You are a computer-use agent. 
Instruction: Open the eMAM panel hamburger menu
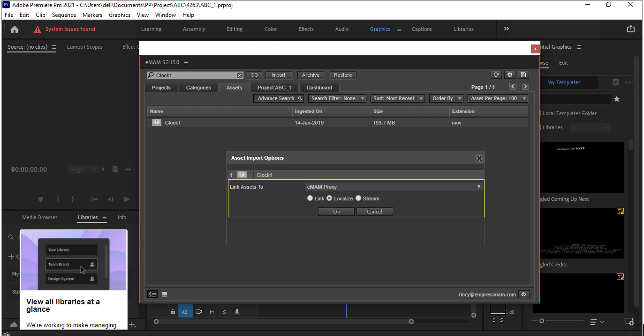(x=186, y=62)
